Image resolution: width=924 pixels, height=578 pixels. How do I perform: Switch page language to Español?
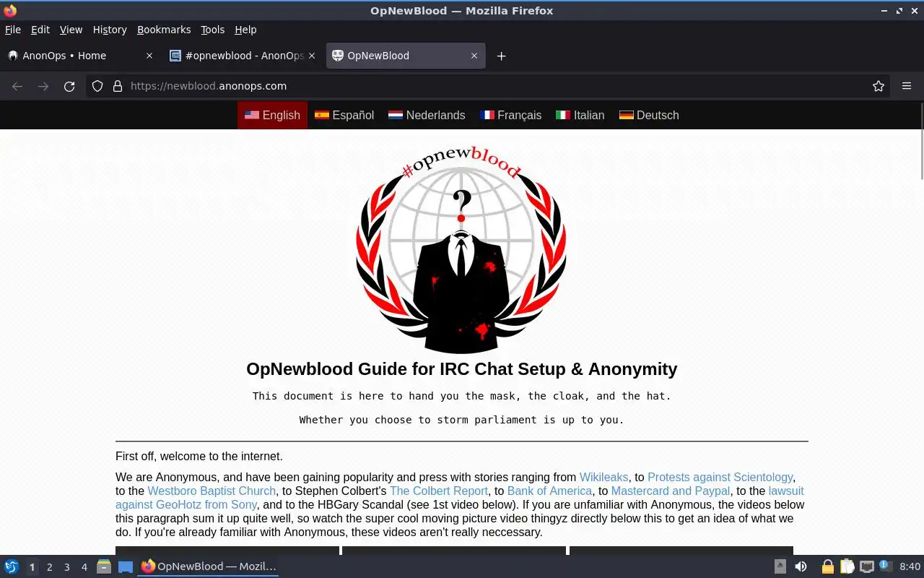pyautogui.click(x=344, y=115)
